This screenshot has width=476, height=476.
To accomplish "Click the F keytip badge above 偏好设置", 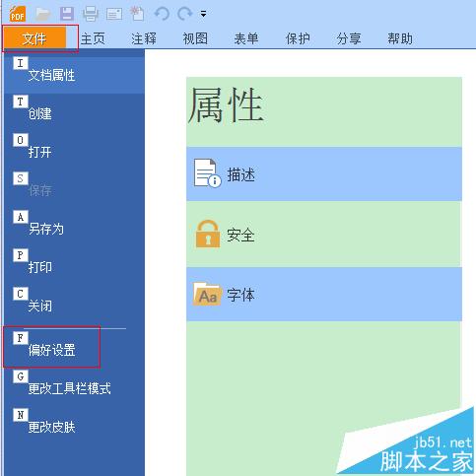I will [21, 338].
